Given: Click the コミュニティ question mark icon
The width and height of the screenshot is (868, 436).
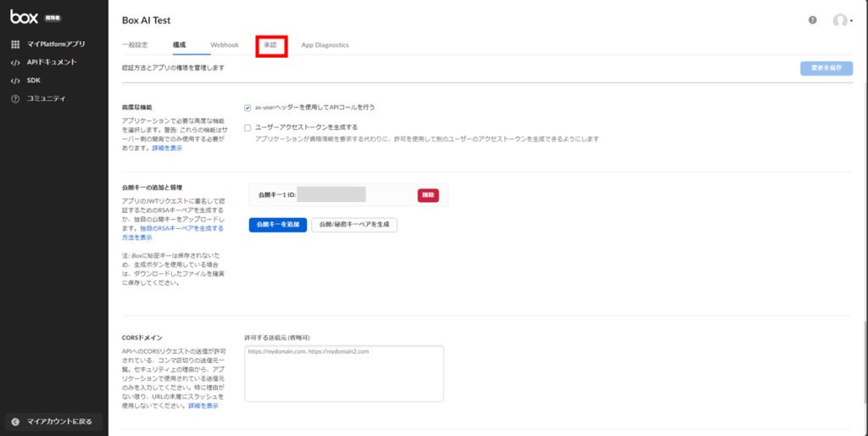Looking at the screenshot, I should [x=15, y=98].
